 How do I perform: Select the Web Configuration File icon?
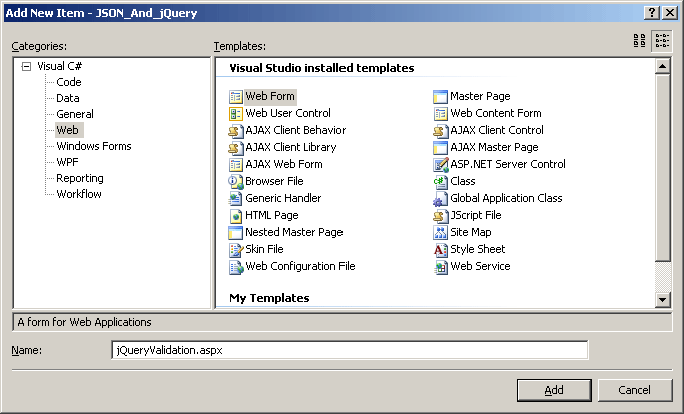pos(236,267)
